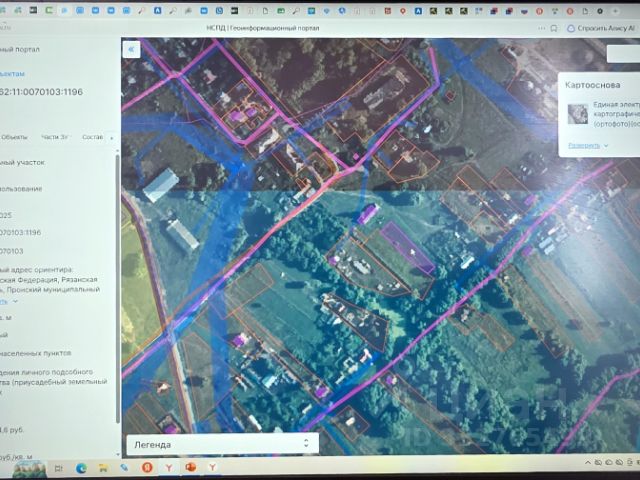The width and height of the screenshot is (640, 480).
Task: Open File Explorer from the taskbar
Action: click(103, 468)
